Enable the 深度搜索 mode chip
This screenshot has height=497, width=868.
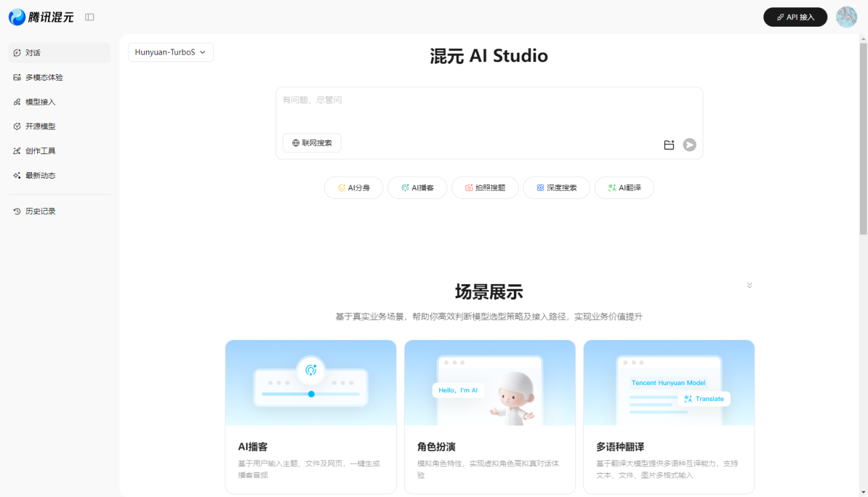[556, 187]
